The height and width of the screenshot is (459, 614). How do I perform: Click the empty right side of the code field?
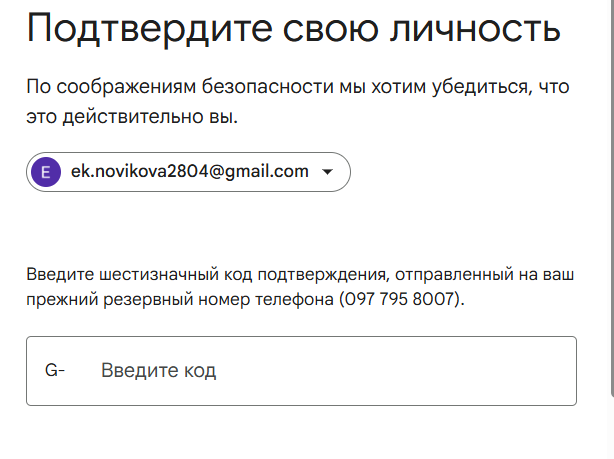[450, 371]
